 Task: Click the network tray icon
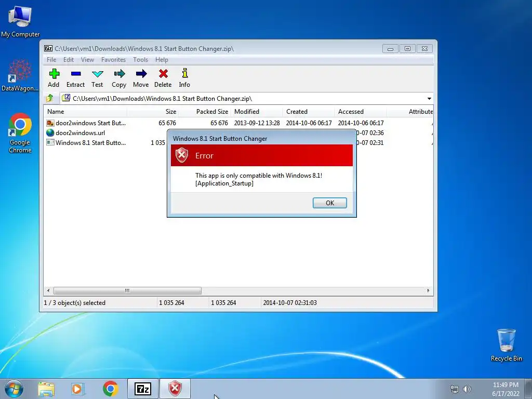coord(454,389)
